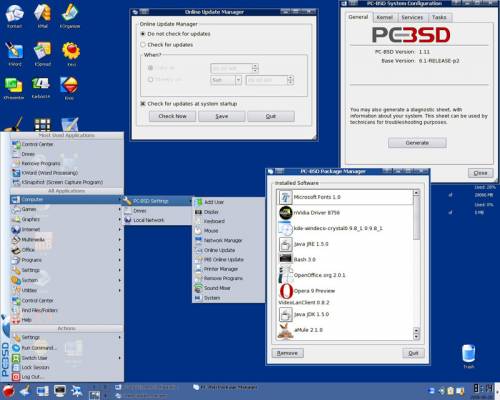Expand the Graphics submenu
500x400 pixels.
click(66, 219)
